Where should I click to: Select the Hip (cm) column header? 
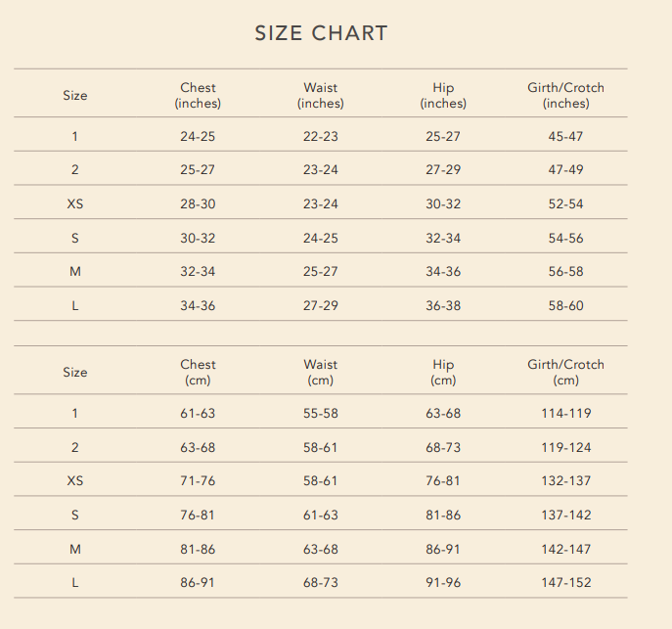(x=443, y=372)
